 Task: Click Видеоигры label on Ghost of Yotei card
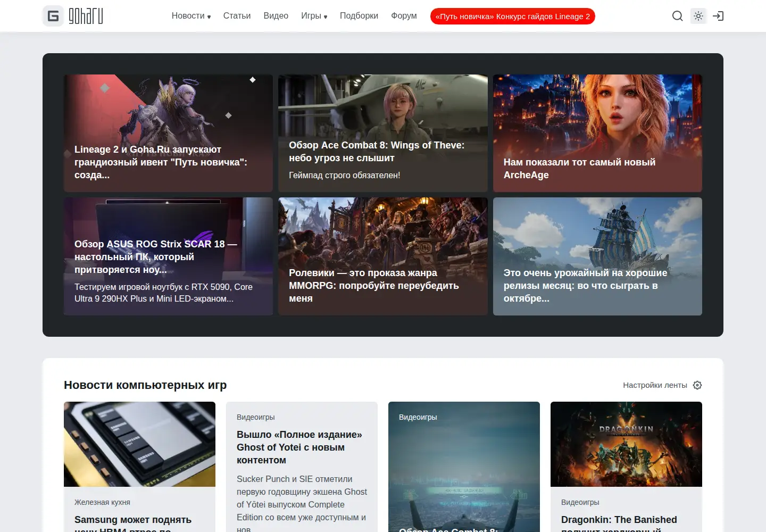[256, 417]
